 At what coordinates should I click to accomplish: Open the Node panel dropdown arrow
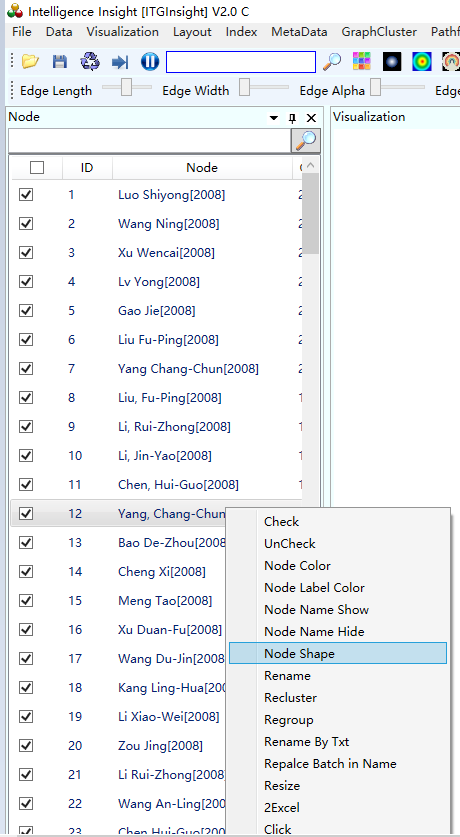[274, 118]
